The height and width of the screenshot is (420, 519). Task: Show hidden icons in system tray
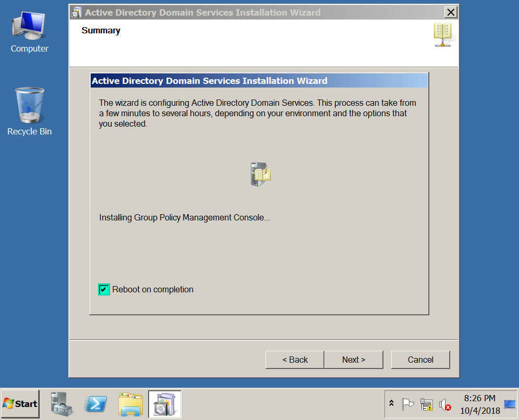point(391,403)
